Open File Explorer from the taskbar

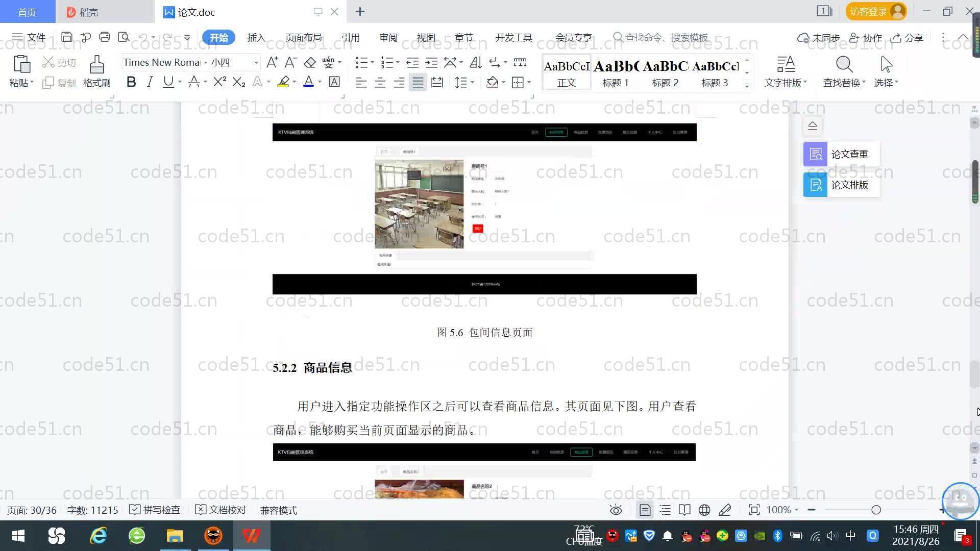click(175, 536)
